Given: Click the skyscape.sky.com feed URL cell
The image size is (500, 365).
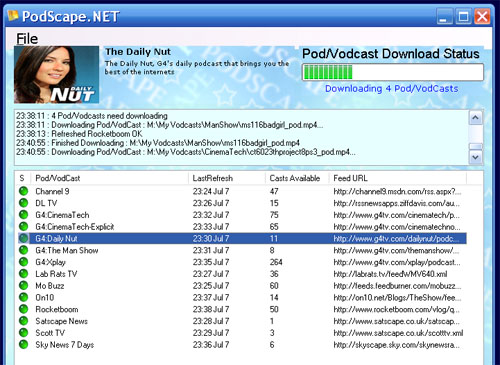Looking at the screenshot, I should click(397, 345).
